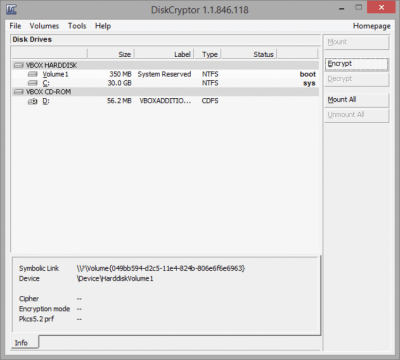Close the DiskCryptor window
This screenshot has width=400, height=360.
tap(381, 7)
